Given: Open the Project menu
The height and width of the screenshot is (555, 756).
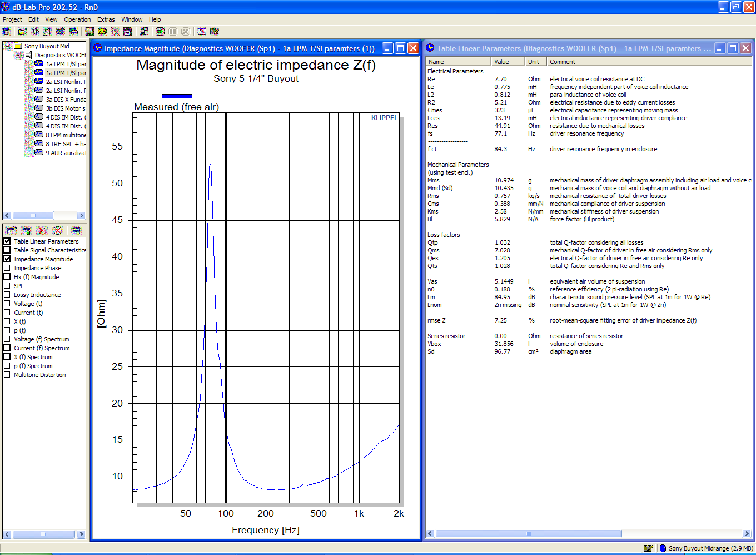Looking at the screenshot, I should 12,19.
